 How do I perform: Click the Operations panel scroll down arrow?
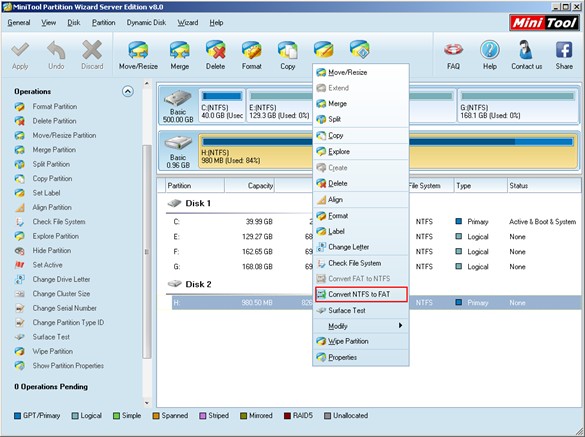click(x=147, y=403)
